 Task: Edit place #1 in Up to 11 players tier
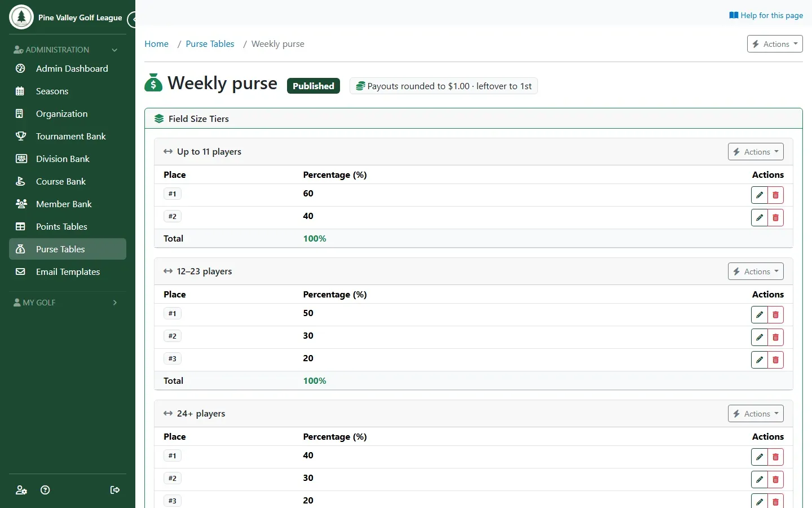coord(760,195)
